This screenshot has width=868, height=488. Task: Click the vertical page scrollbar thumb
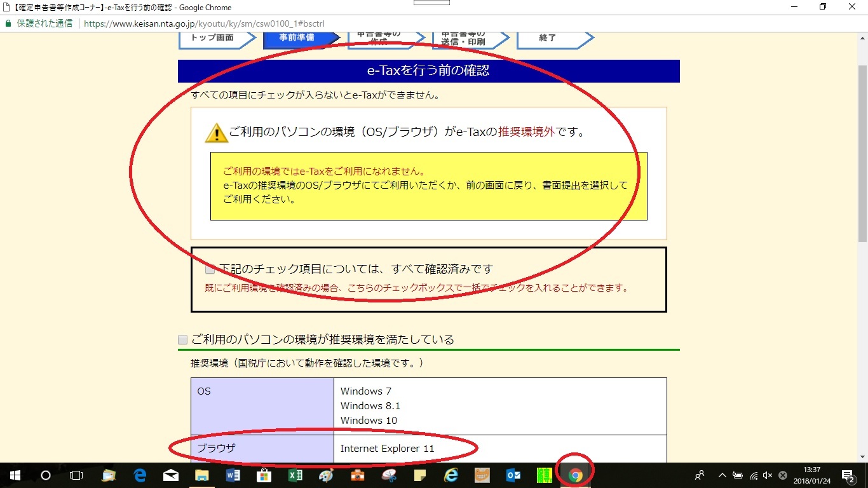point(862,152)
